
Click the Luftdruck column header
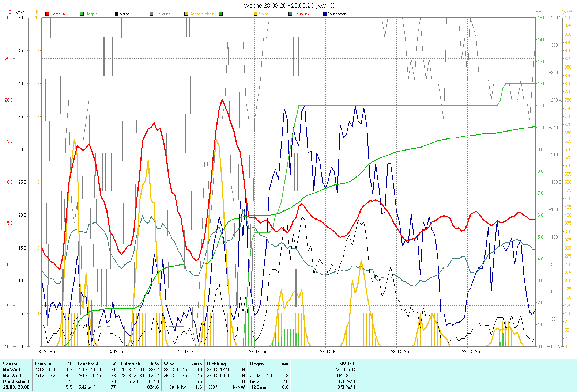click(x=131, y=364)
